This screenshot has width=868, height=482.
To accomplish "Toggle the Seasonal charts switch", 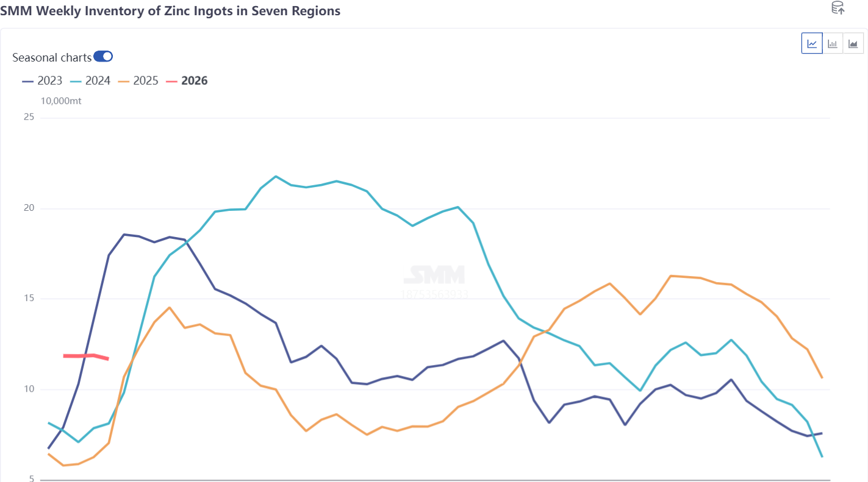I will [103, 57].
